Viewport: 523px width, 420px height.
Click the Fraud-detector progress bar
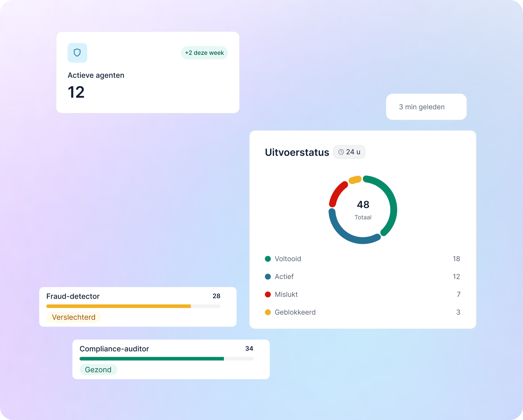tap(134, 306)
